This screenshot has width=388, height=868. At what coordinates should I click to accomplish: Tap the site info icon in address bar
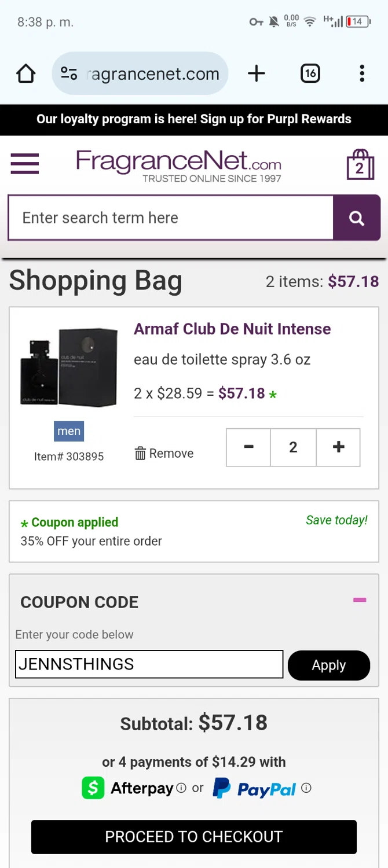click(69, 74)
